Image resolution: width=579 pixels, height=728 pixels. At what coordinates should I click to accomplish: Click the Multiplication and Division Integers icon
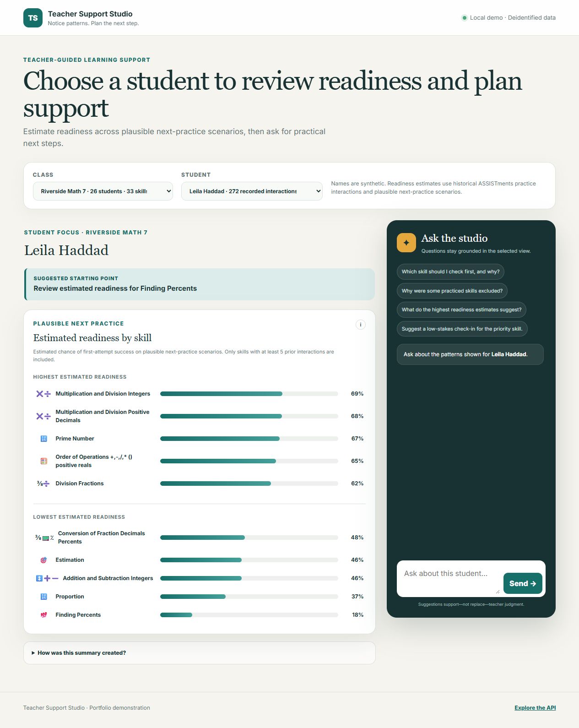point(43,394)
